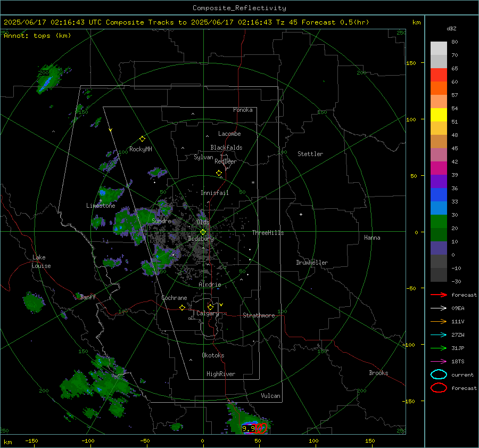Click the Lake Louise label

tap(41, 262)
